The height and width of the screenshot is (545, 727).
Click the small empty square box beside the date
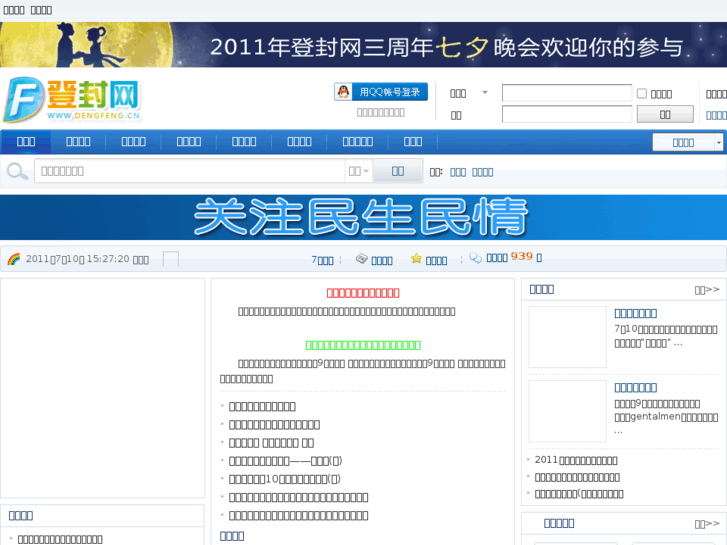[171, 259]
